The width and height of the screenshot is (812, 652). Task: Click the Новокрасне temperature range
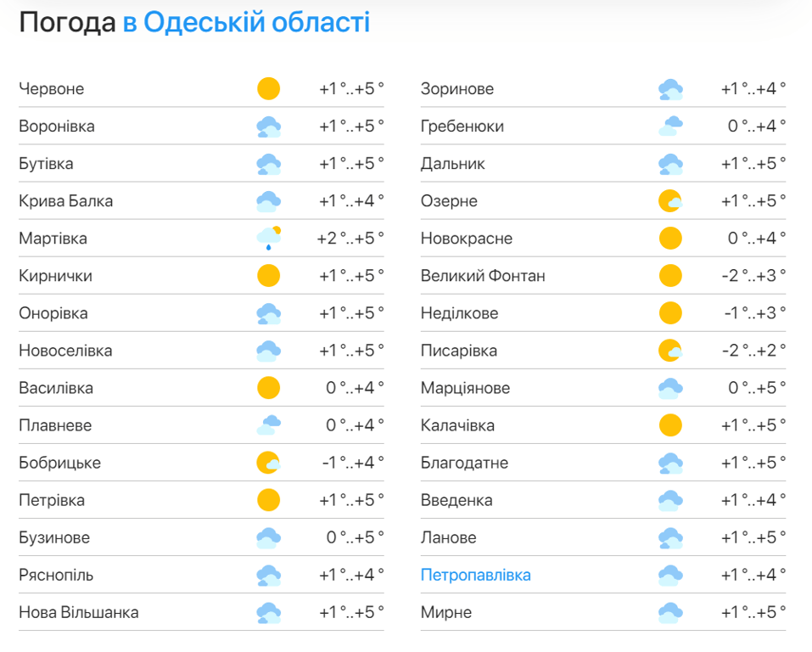tap(756, 239)
